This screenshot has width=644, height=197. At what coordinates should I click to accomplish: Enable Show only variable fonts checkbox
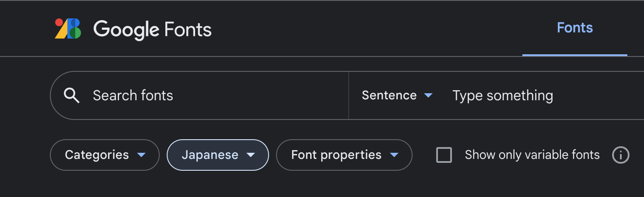click(x=444, y=155)
